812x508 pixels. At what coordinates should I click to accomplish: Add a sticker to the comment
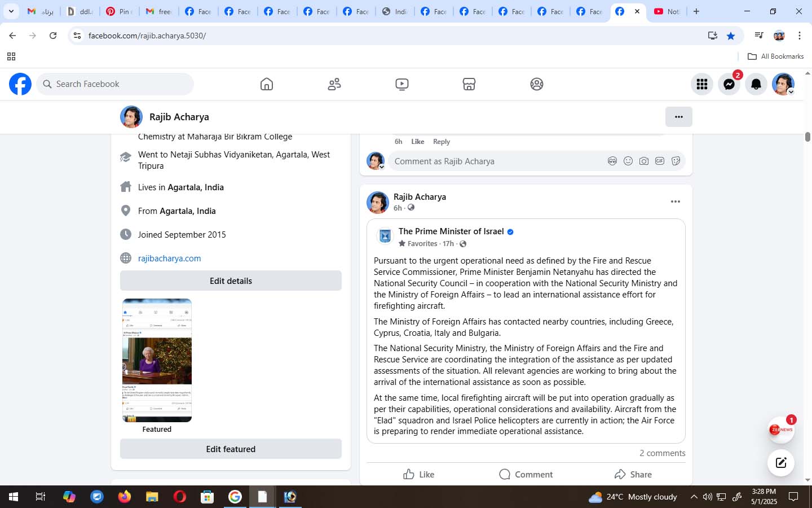click(x=676, y=161)
